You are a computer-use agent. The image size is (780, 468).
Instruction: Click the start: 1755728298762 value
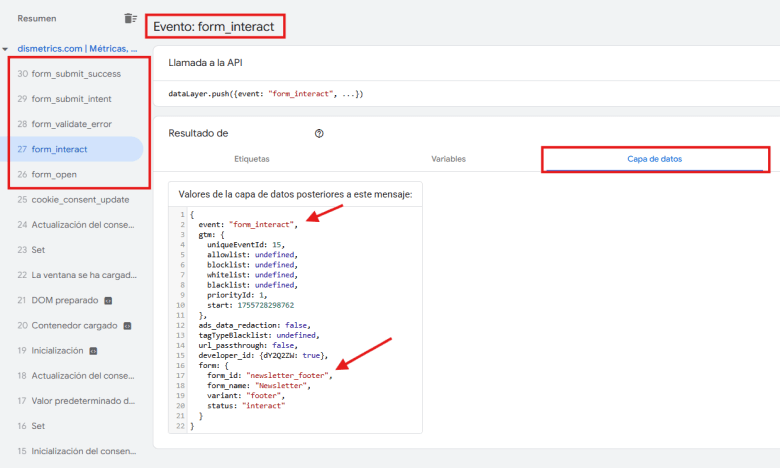(x=266, y=305)
